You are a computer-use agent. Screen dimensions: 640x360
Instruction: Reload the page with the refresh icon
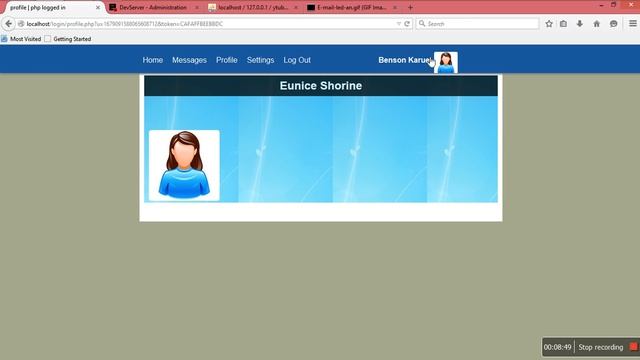click(407, 24)
